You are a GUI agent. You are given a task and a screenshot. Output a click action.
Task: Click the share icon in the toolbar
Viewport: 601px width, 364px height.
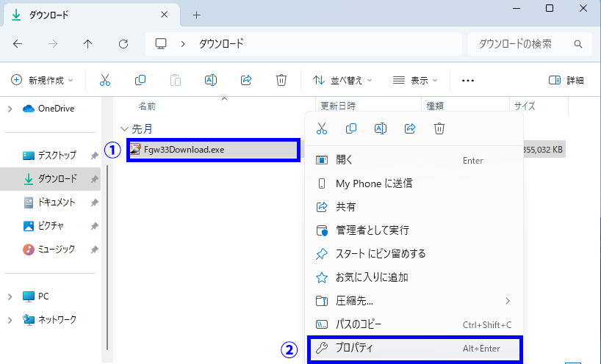(x=247, y=80)
